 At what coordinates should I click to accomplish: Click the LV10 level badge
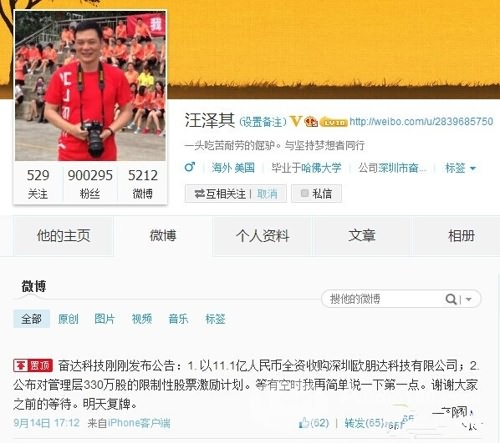click(334, 122)
